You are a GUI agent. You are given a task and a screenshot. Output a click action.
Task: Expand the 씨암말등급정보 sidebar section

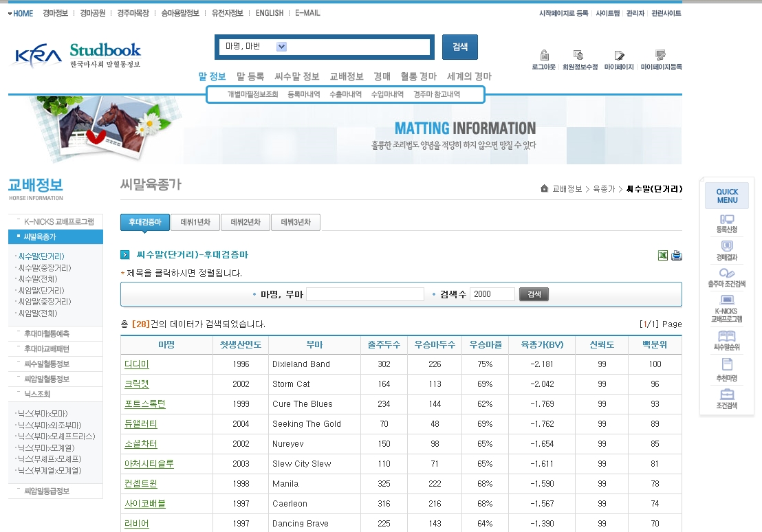(x=47, y=491)
